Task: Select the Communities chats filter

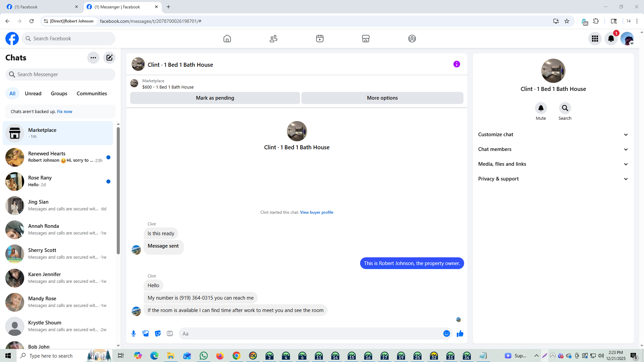Action: pos(92,94)
